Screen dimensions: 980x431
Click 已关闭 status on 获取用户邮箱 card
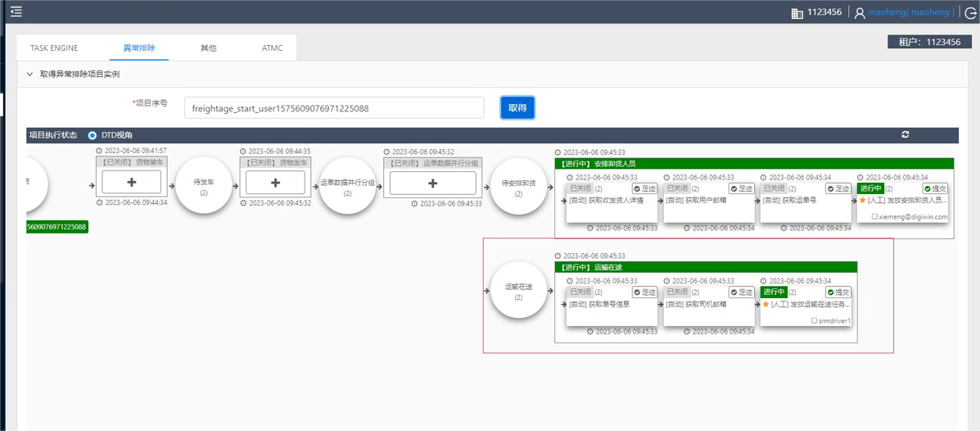(x=675, y=188)
